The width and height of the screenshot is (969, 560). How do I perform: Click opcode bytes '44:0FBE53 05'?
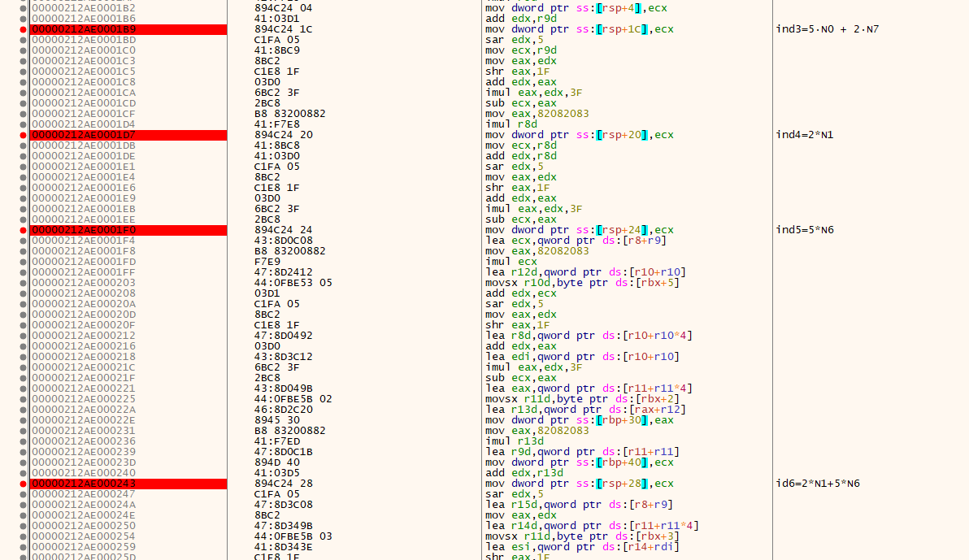click(293, 283)
